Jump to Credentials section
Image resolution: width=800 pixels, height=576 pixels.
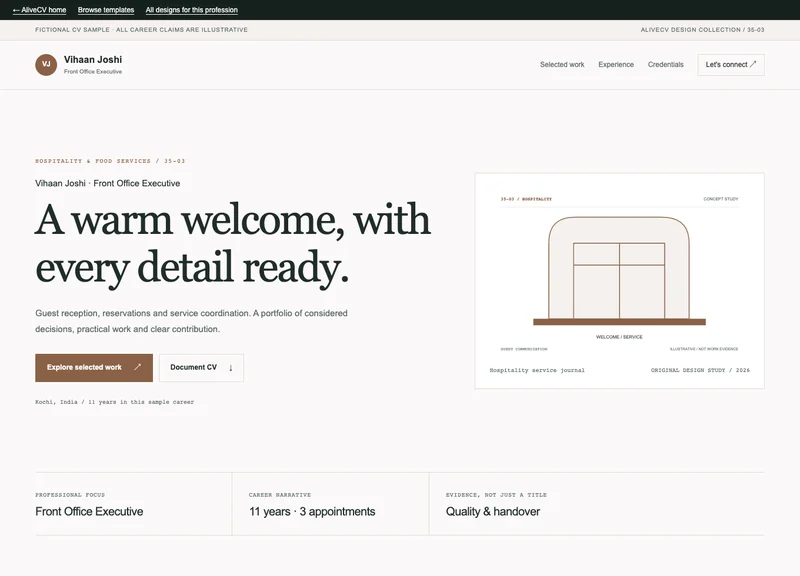665,65
